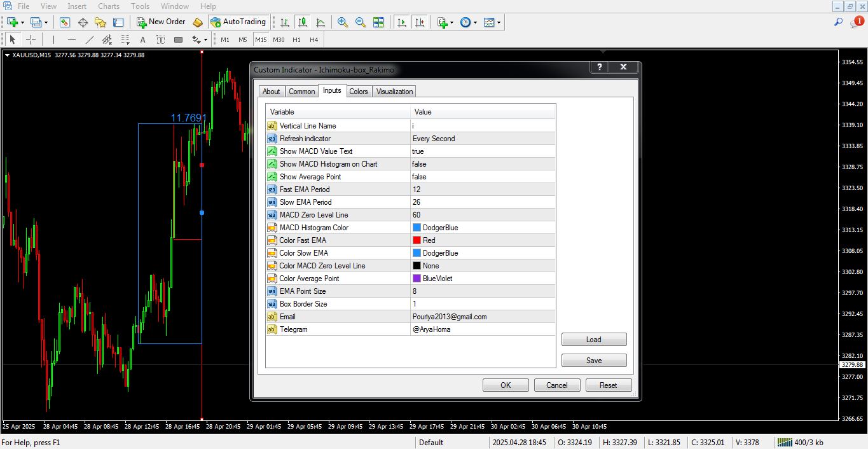This screenshot has height=449, width=868.
Task: Toggle chart auto scroll
Action: 401,22
